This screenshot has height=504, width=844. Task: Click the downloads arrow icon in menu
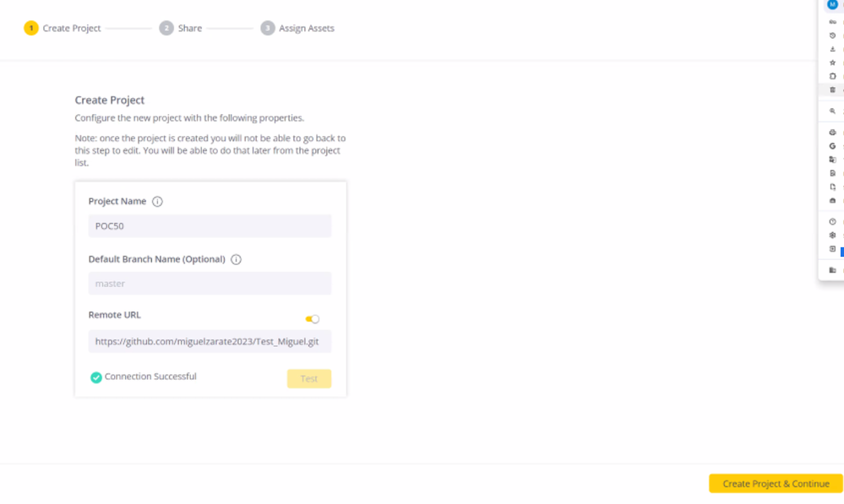(832, 49)
